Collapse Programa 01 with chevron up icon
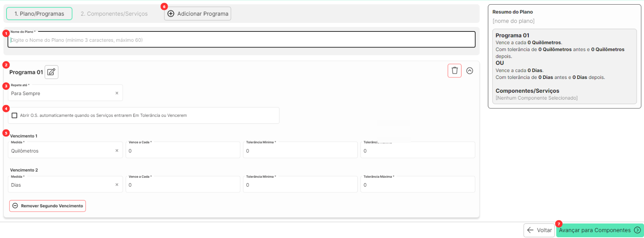The image size is (644, 238). [x=470, y=71]
